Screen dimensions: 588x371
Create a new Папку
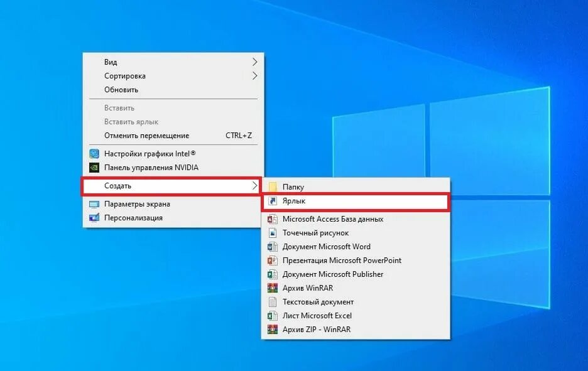(x=356, y=186)
